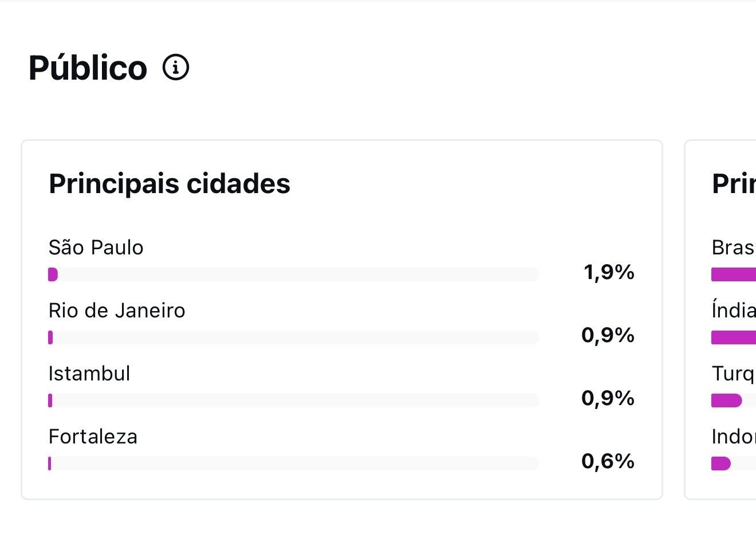
Task: Click the 0,6% value for Fortaleza
Action: [607, 461]
